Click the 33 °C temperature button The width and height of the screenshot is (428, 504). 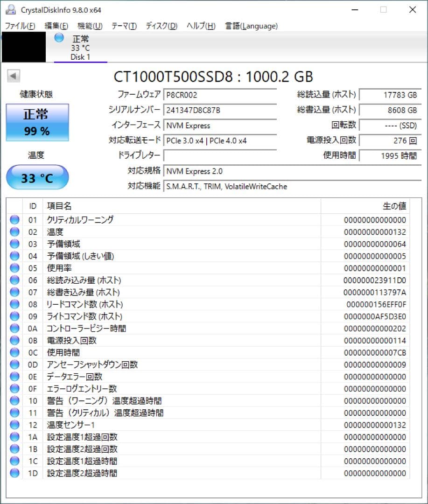37,177
